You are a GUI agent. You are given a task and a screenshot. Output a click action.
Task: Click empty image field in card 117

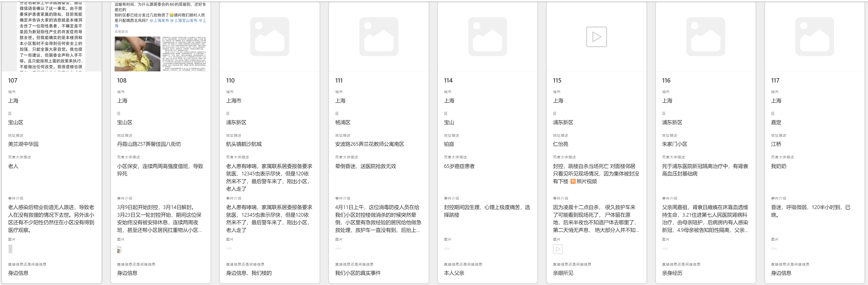[x=774, y=249]
